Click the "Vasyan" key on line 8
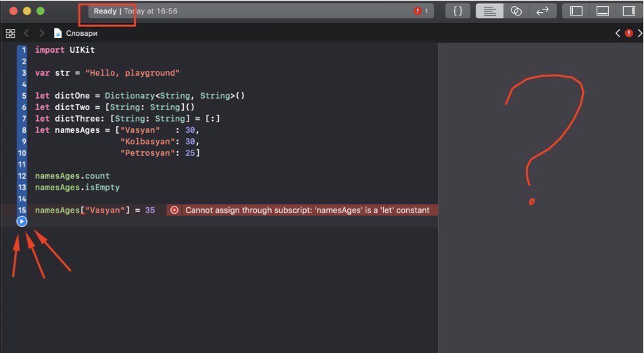This screenshot has width=644, height=353. (140, 130)
